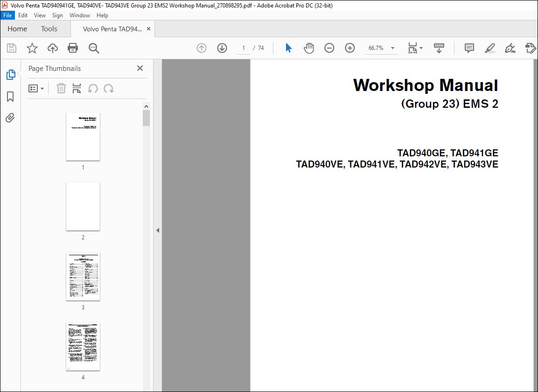
Task: Click thumbnail scrollbar up arrow
Action: [x=146, y=106]
